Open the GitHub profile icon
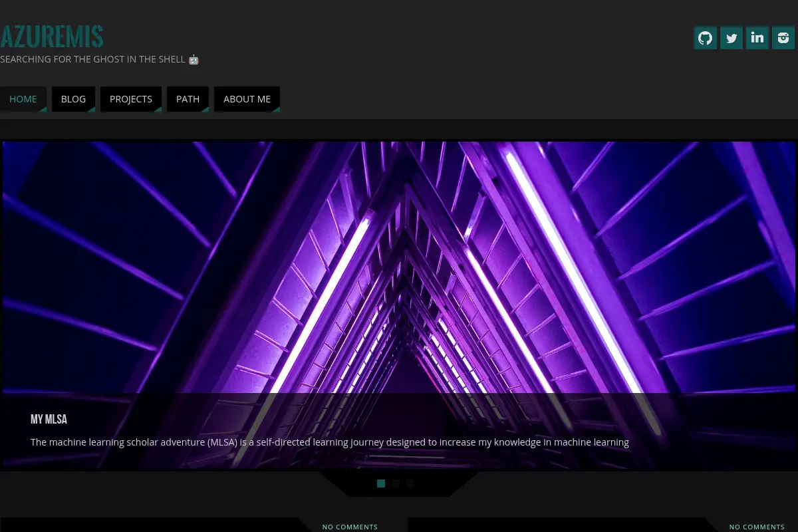This screenshot has width=798, height=532. coord(706,38)
